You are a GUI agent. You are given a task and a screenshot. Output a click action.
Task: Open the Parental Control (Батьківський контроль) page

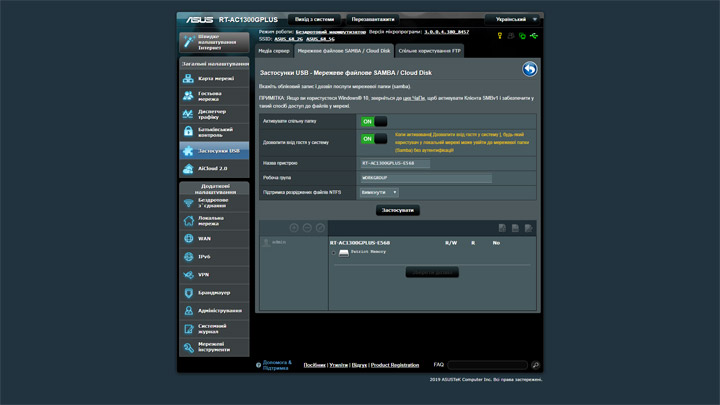coord(214,132)
